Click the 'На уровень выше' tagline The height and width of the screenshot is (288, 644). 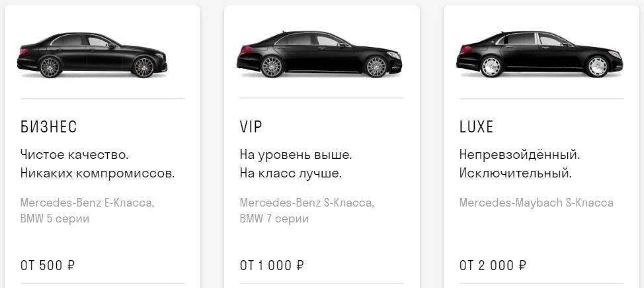pos(296,156)
